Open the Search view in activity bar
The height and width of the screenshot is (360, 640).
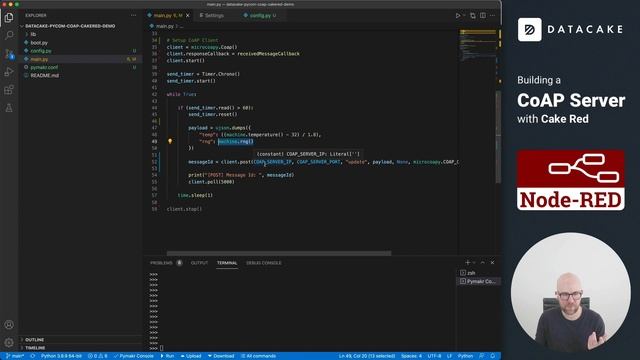(x=9, y=36)
